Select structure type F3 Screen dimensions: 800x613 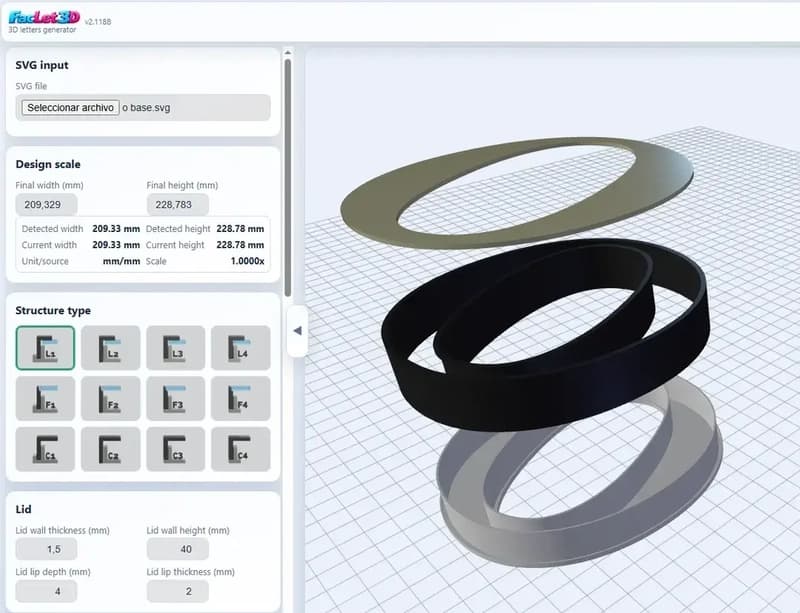point(174,398)
